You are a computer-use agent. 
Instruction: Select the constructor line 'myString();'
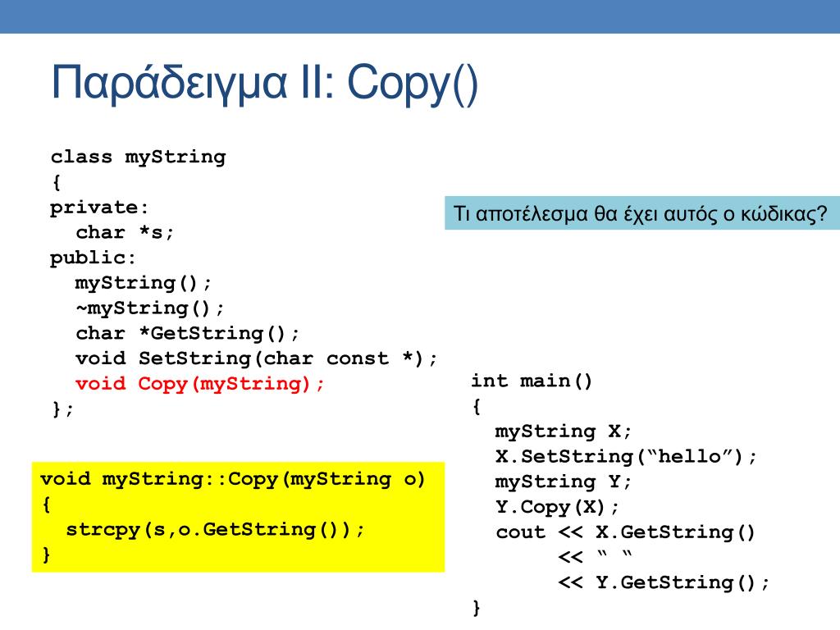(x=144, y=283)
